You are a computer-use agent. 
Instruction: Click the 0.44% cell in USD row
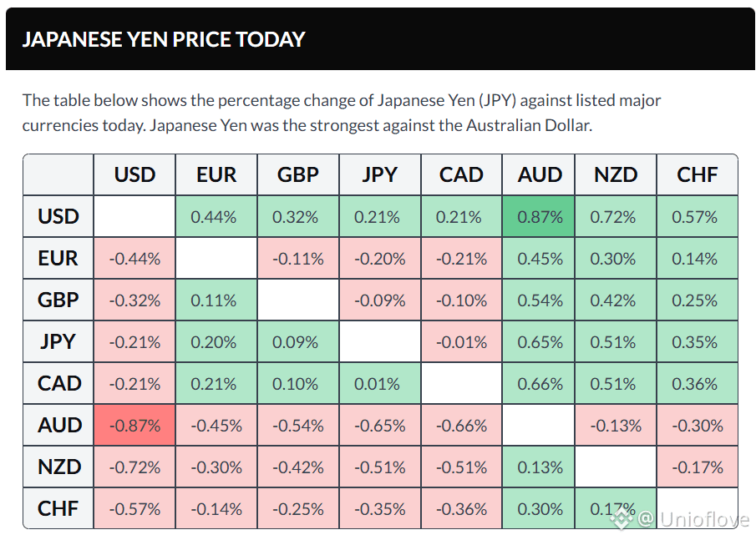tap(216, 216)
